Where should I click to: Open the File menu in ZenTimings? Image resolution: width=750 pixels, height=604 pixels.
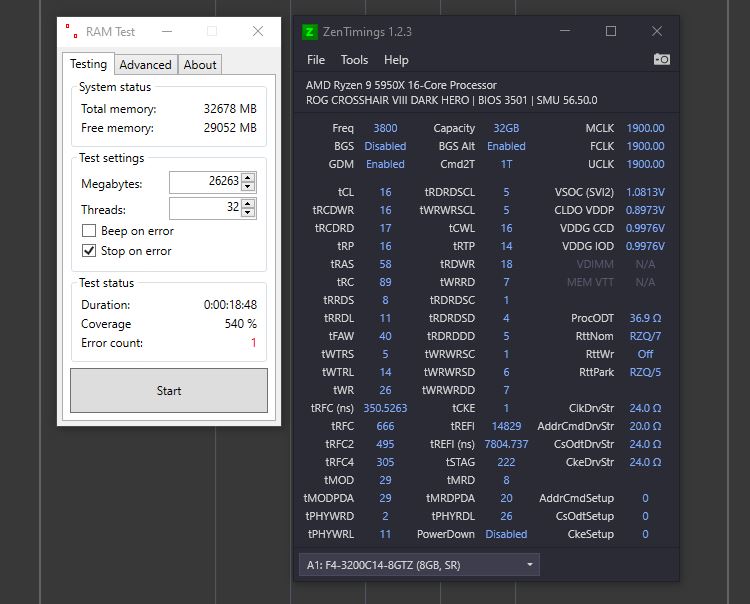coord(316,60)
